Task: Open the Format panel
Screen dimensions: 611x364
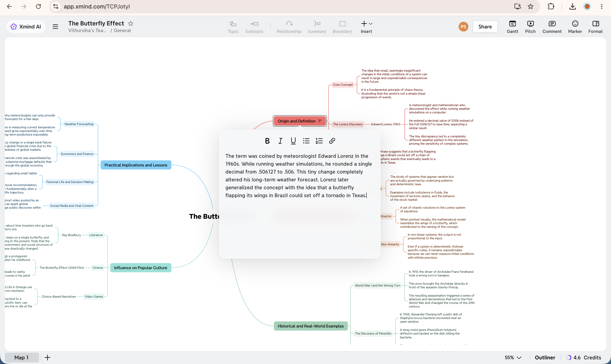Action: tap(595, 27)
